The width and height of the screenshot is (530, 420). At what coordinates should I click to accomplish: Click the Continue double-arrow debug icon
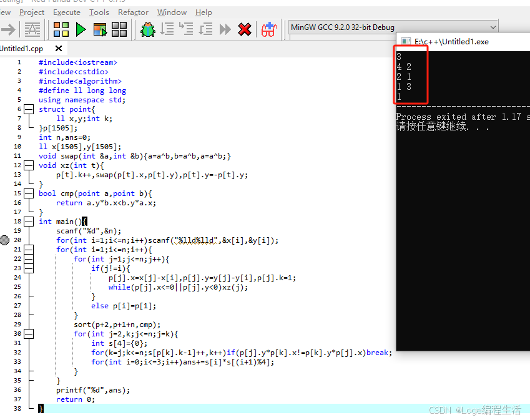tap(225, 29)
